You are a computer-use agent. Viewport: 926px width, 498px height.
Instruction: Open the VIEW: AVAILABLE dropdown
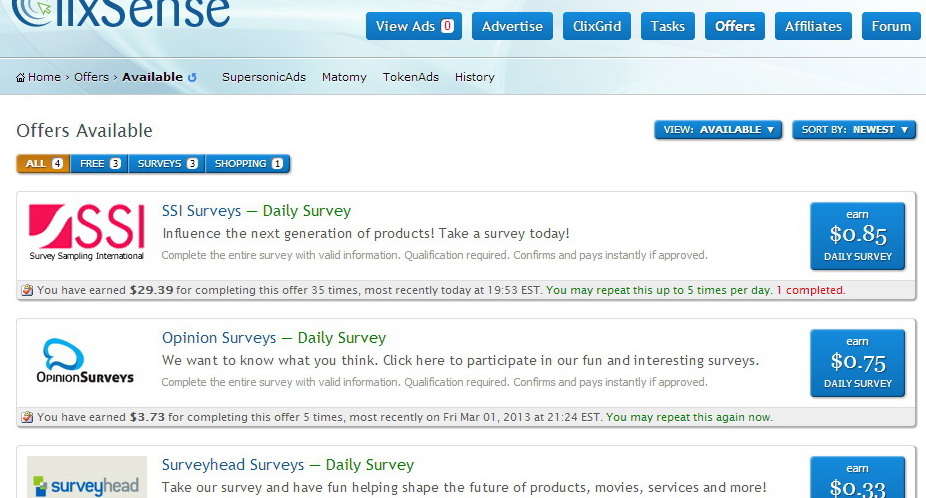(718, 130)
